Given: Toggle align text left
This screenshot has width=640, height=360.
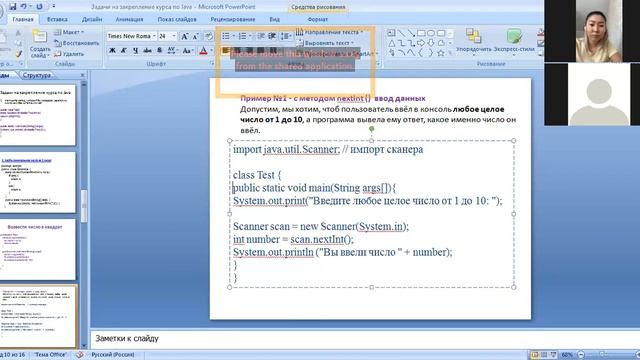Looking at the screenshot, I should (x=225, y=50).
